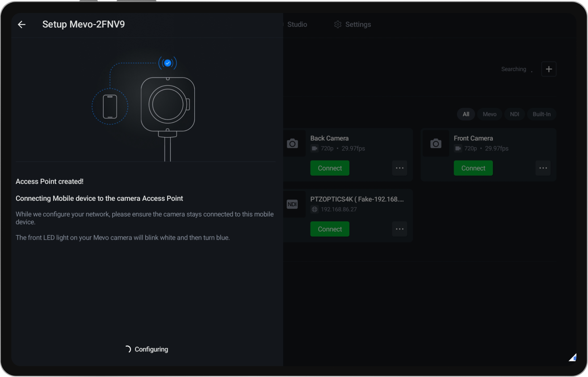Click the front LED light instruction text

point(123,237)
